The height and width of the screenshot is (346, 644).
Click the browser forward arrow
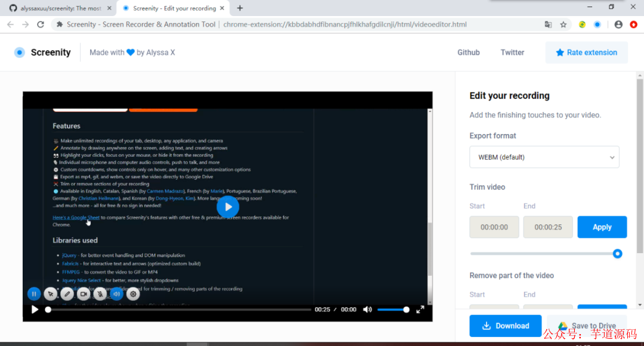pyautogui.click(x=26, y=24)
